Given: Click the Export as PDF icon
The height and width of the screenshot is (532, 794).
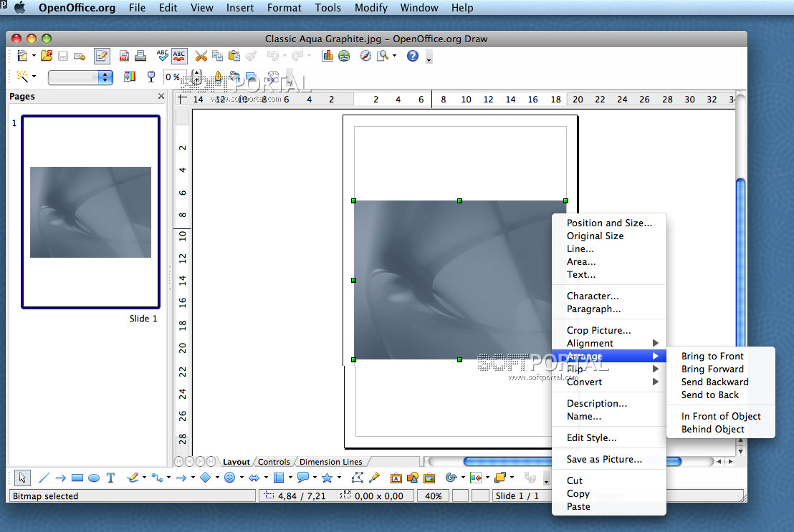Looking at the screenshot, I should coord(124,57).
